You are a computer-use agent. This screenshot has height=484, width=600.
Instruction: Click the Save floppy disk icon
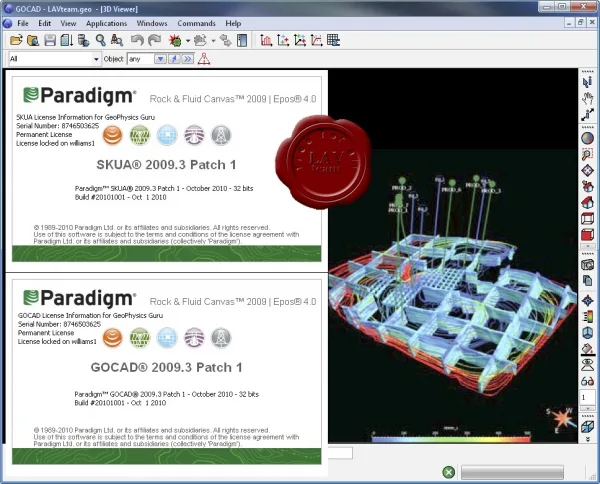click(50, 40)
